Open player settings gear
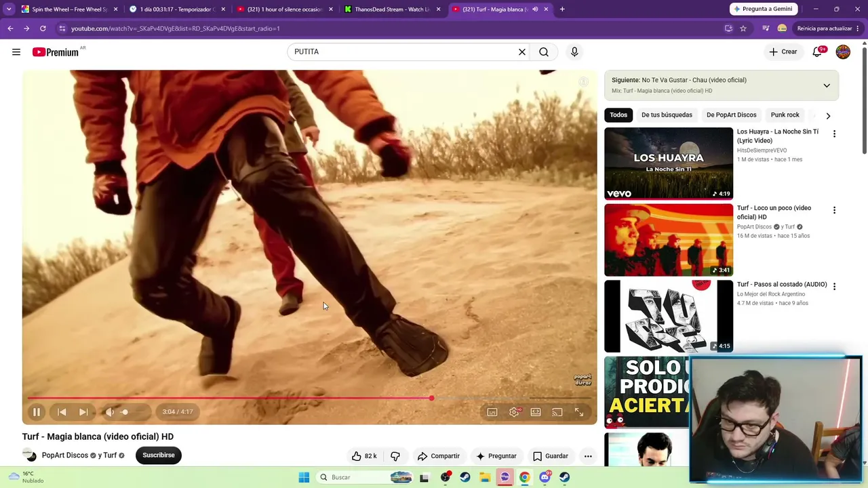 coord(514,412)
